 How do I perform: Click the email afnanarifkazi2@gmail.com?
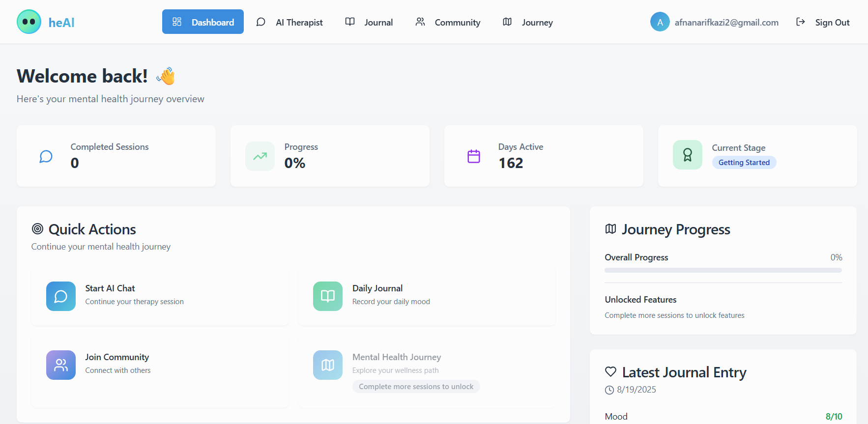(726, 23)
